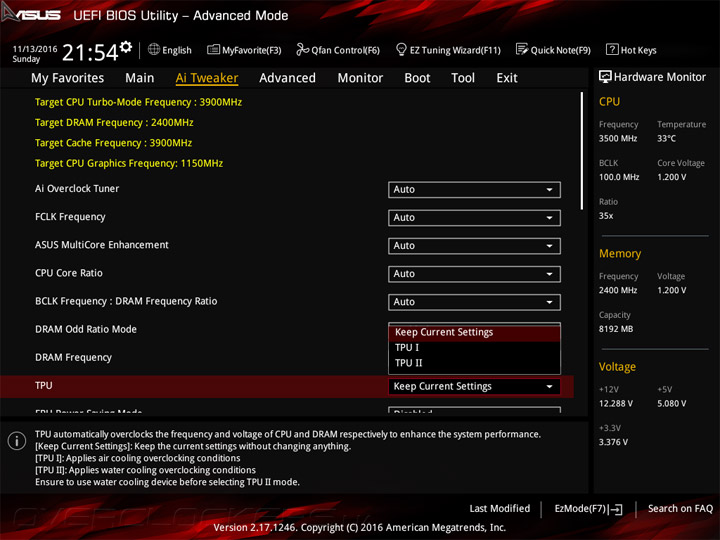Select the Ai Tweaker tab
The image size is (720, 540).
pos(207,78)
